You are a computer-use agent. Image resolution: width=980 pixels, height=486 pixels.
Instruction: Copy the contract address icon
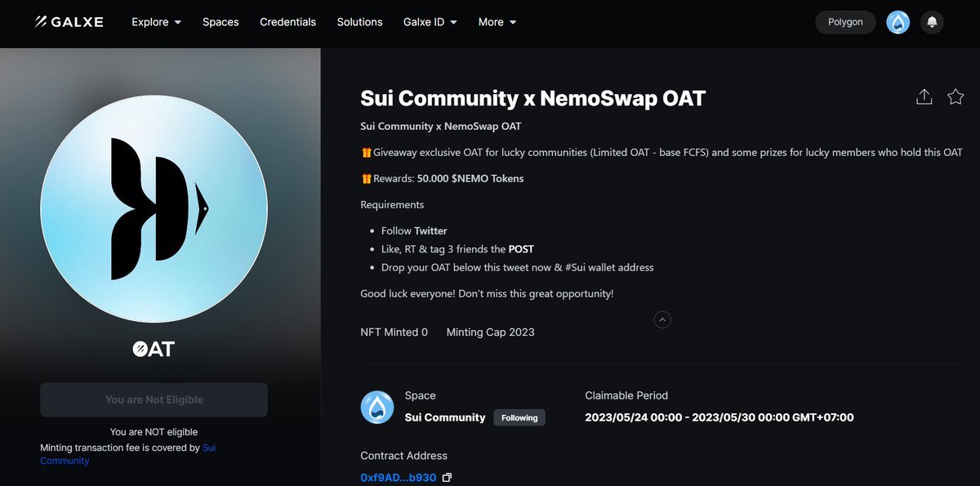pyautogui.click(x=447, y=477)
